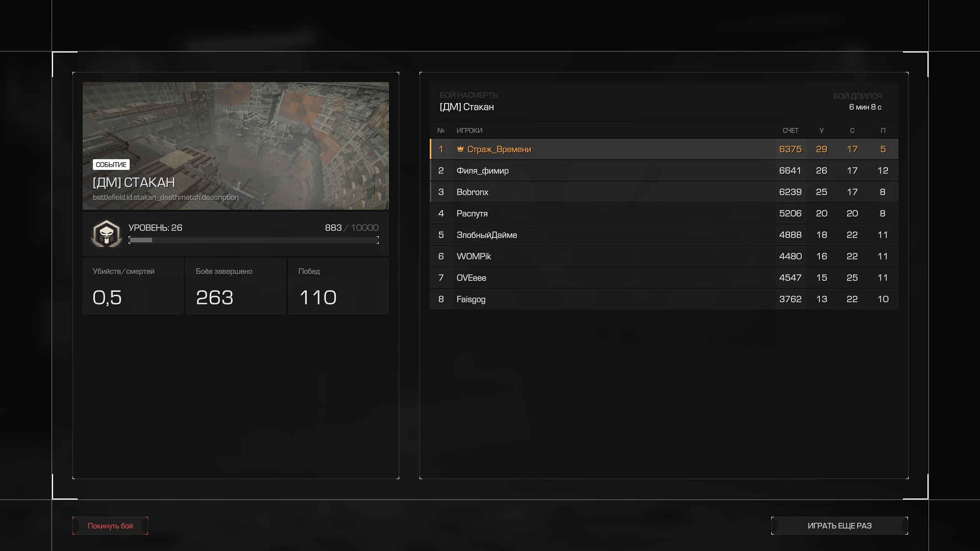Click score 6239 for Bobronx

tap(790, 192)
